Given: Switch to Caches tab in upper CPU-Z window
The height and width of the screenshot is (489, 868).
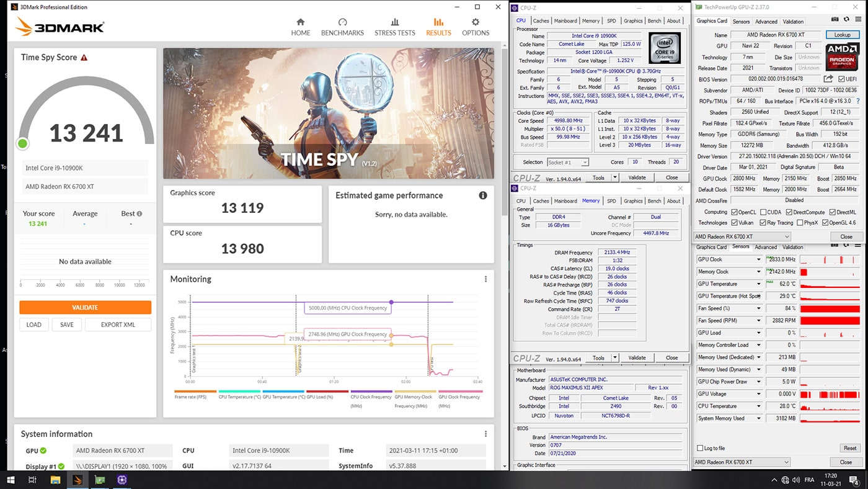Looking at the screenshot, I should click(x=541, y=20).
